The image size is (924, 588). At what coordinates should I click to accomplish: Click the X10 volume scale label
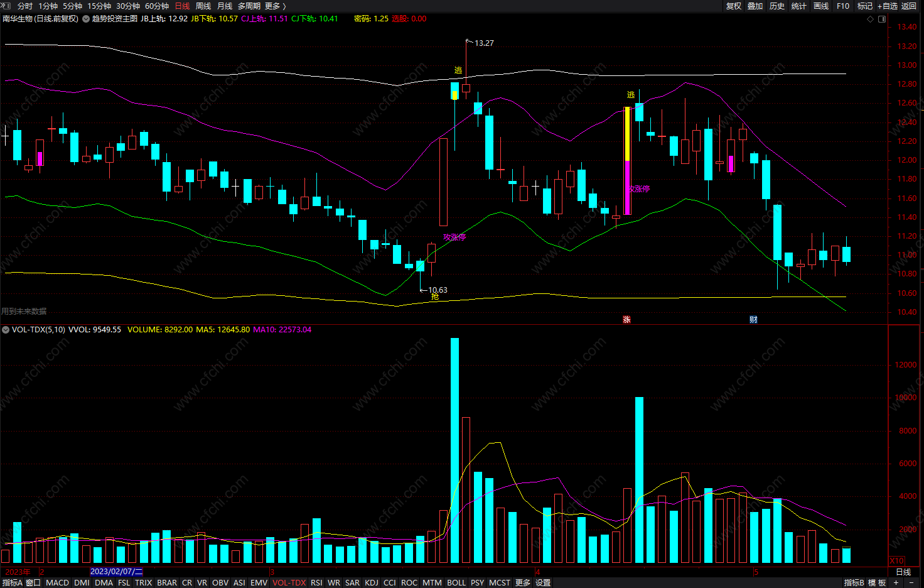[896, 561]
